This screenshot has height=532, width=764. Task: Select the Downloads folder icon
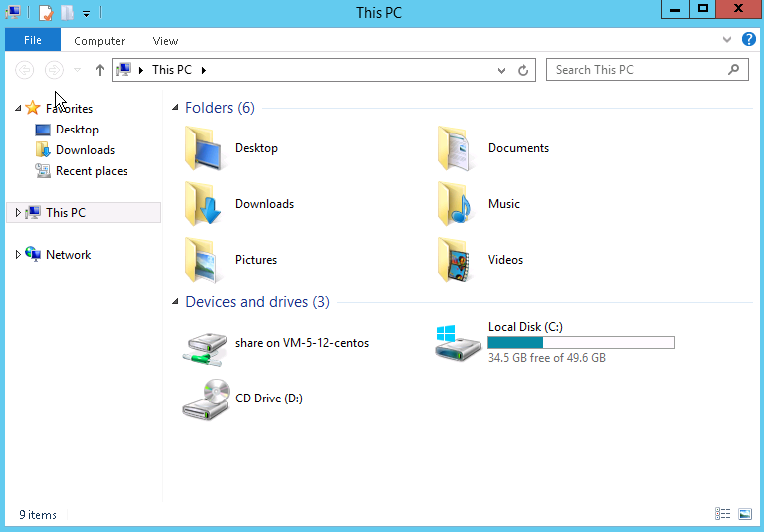[203, 203]
